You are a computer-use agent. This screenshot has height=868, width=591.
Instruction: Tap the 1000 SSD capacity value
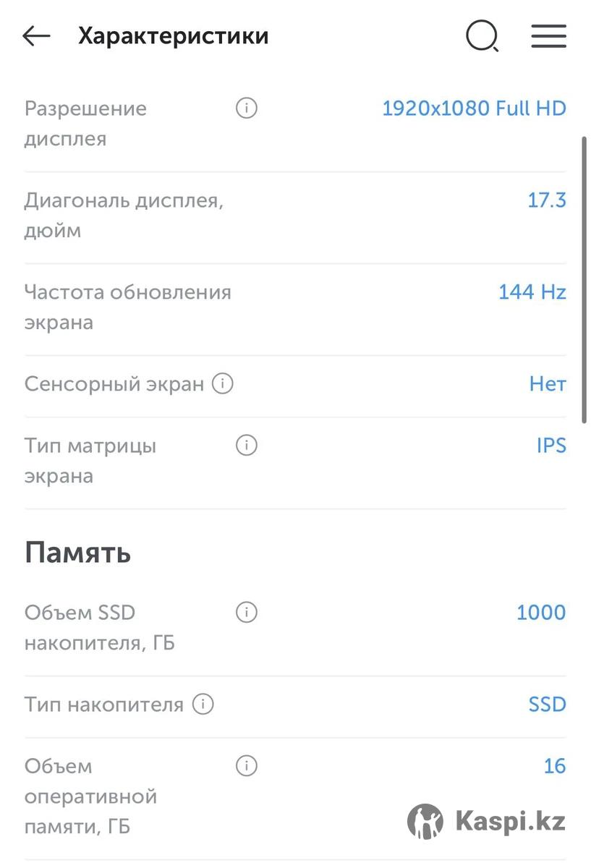[x=541, y=613]
